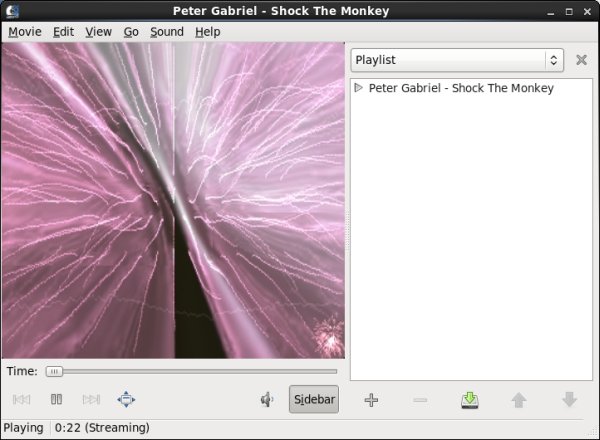The width and height of the screenshot is (600, 440).
Task: Close the sidebar panel with X
Action: [x=581, y=60]
